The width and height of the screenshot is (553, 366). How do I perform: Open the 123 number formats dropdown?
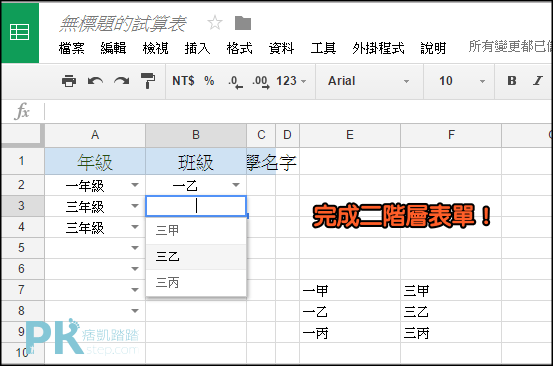pyautogui.click(x=291, y=81)
